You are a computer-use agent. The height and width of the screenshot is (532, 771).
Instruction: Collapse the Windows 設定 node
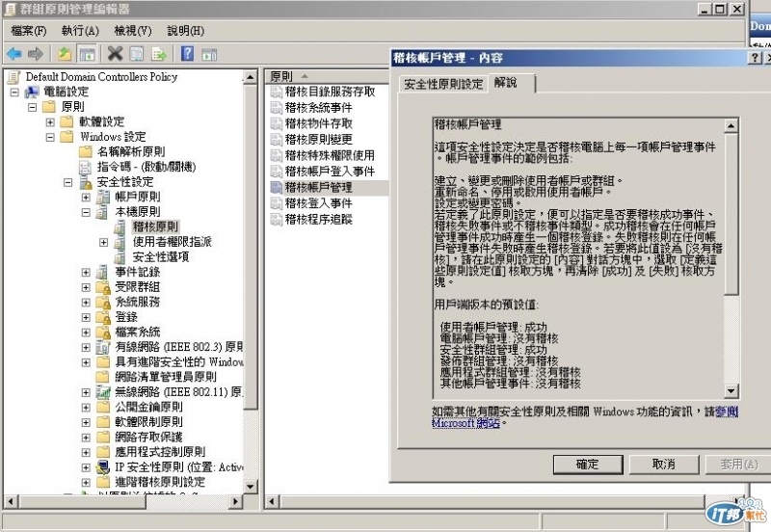coord(50,137)
